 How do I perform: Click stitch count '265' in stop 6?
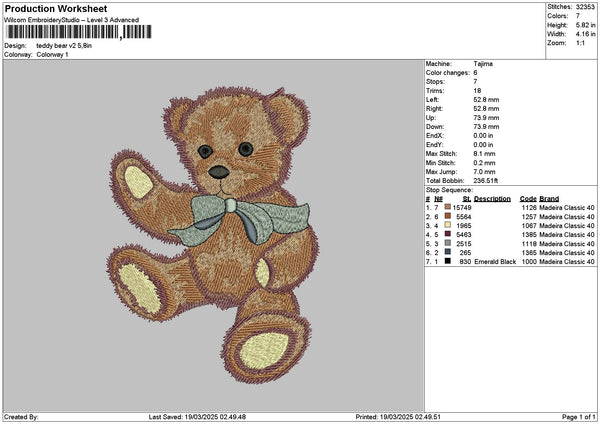(465, 253)
